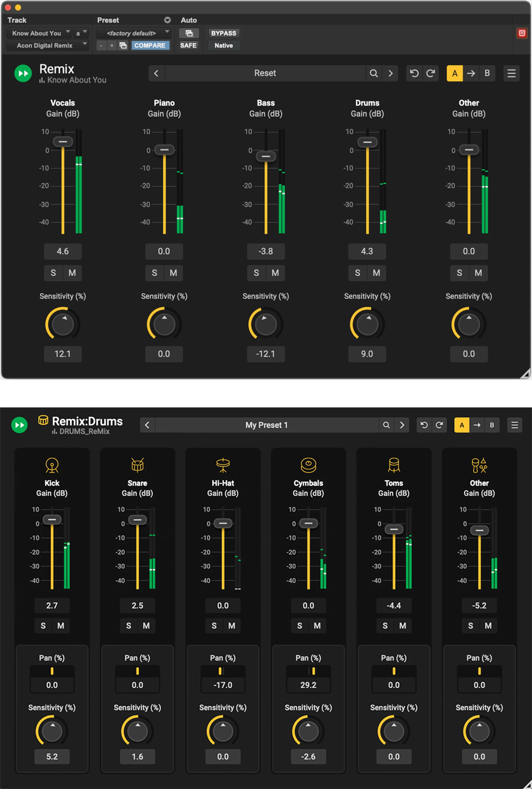
Task: Solo the Vocals channel
Action: click(53, 273)
